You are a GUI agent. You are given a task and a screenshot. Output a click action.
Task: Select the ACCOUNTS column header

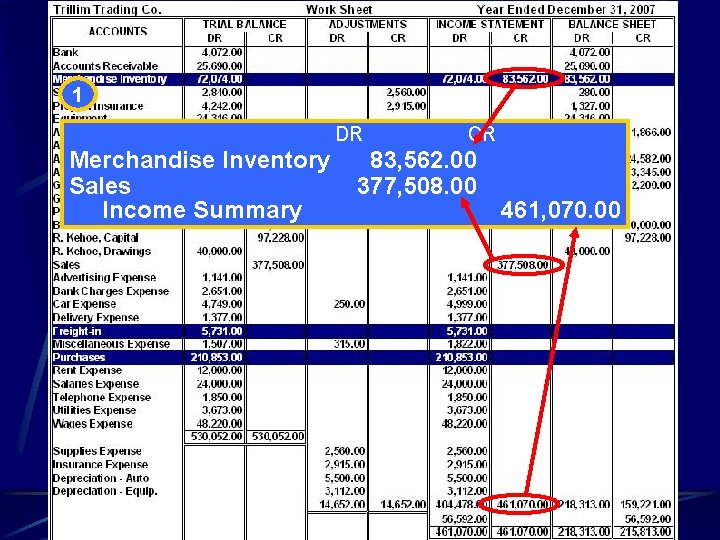[x=118, y=31]
